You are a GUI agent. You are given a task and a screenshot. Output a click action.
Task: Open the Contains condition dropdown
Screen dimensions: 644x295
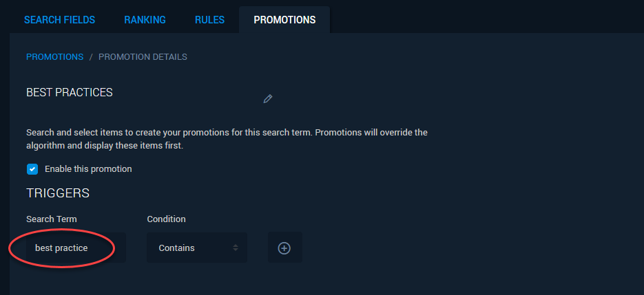(197, 248)
